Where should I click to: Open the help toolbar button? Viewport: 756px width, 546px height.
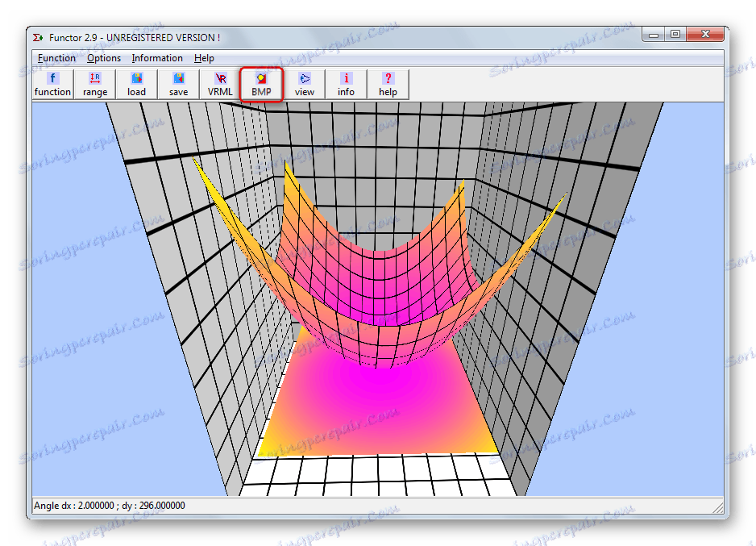[x=388, y=85]
